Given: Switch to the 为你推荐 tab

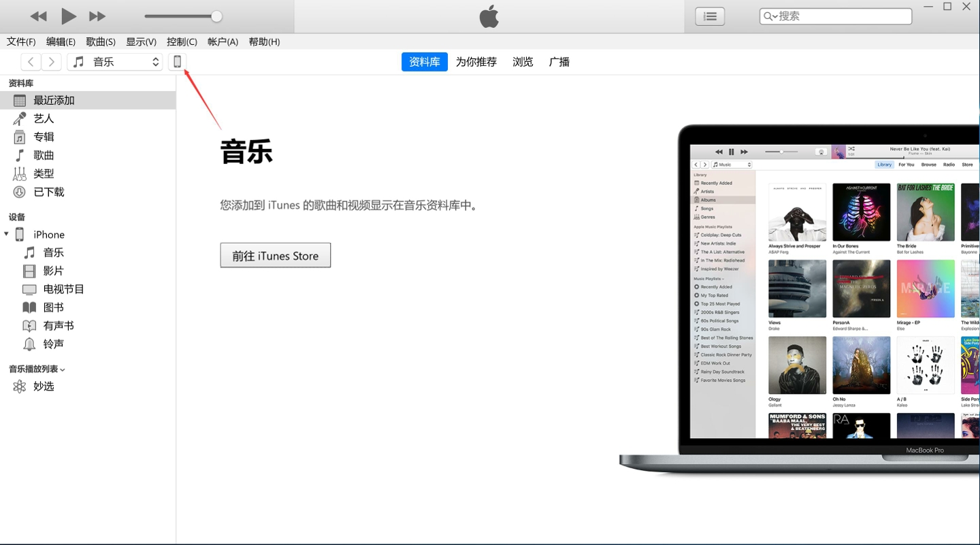Looking at the screenshot, I should tap(476, 62).
